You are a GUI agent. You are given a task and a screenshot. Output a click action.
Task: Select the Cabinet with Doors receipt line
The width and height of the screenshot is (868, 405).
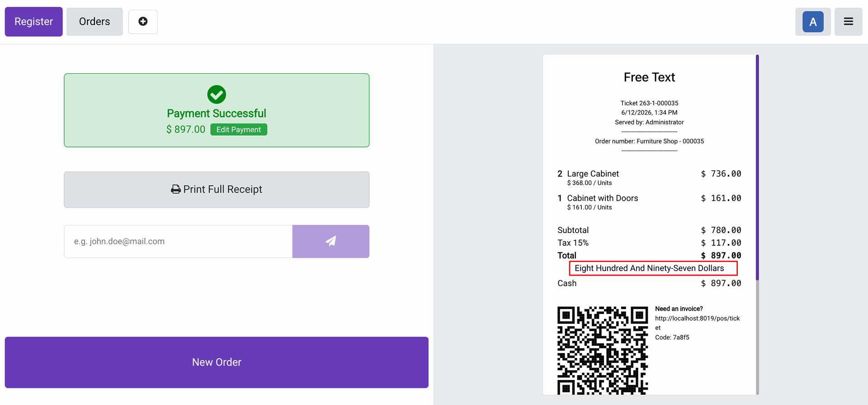[x=649, y=202]
